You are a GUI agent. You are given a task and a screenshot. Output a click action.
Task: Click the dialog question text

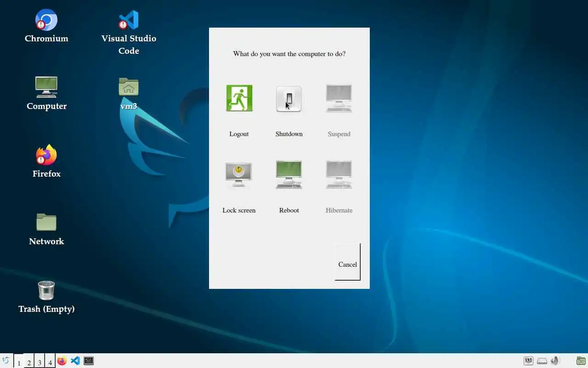289,54
